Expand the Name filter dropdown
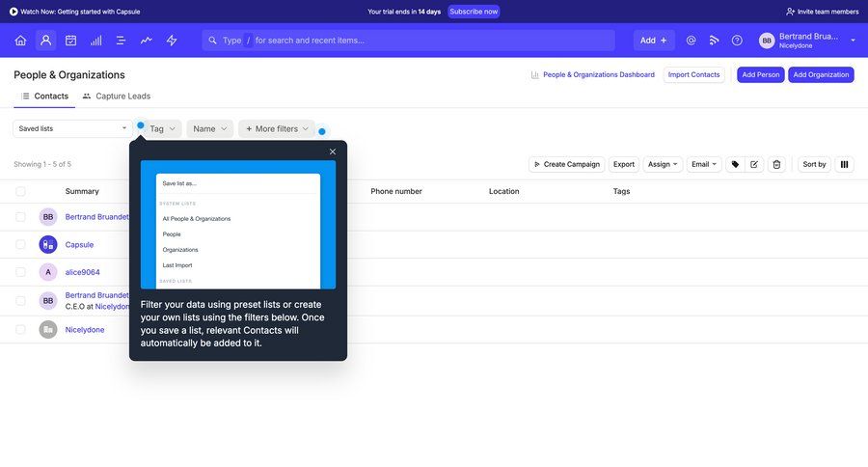The image size is (868, 467). coord(210,128)
